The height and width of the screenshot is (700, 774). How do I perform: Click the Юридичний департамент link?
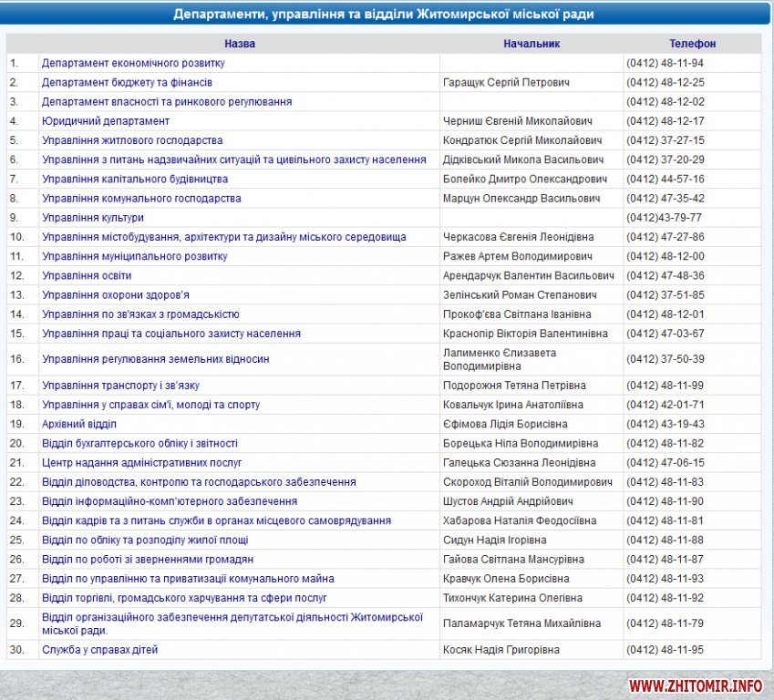(106, 121)
